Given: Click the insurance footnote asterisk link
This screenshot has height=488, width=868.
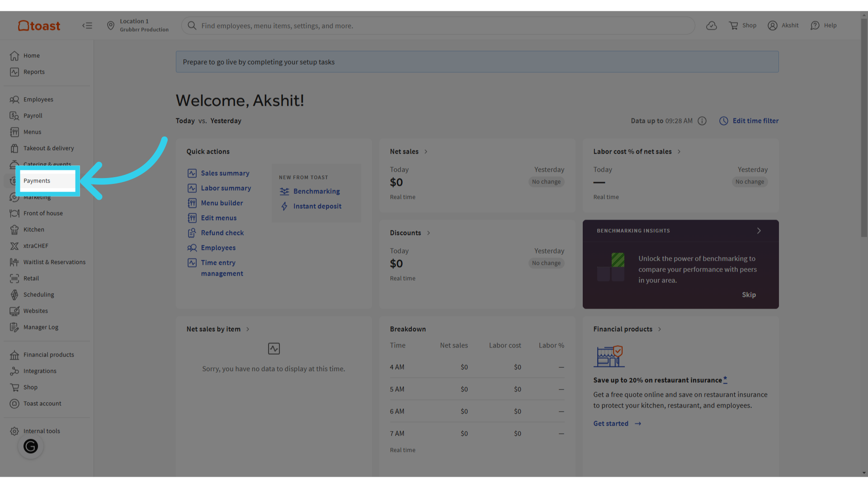Looking at the screenshot, I should pyautogui.click(x=725, y=379).
